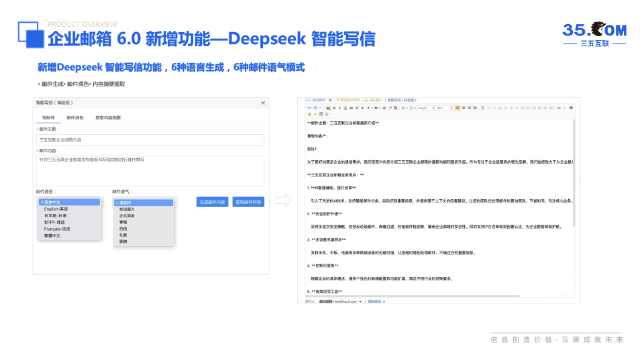Click the Italic formatting icon
644x362 pixels.
[340, 107]
